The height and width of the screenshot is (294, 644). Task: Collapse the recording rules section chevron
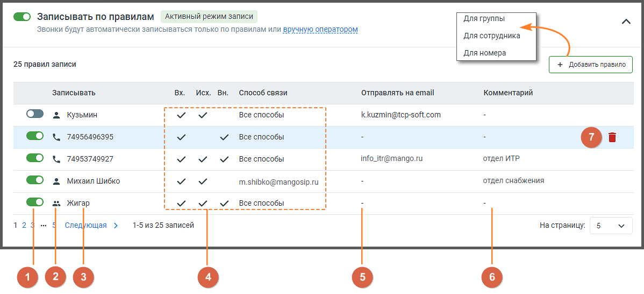[x=626, y=22]
